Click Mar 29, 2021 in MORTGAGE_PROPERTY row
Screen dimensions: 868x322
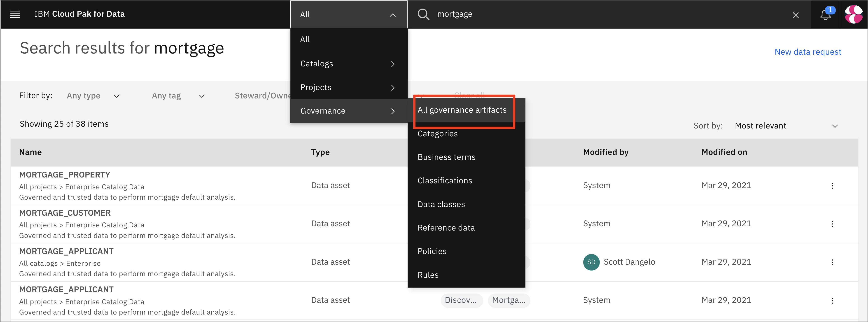pyautogui.click(x=726, y=186)
